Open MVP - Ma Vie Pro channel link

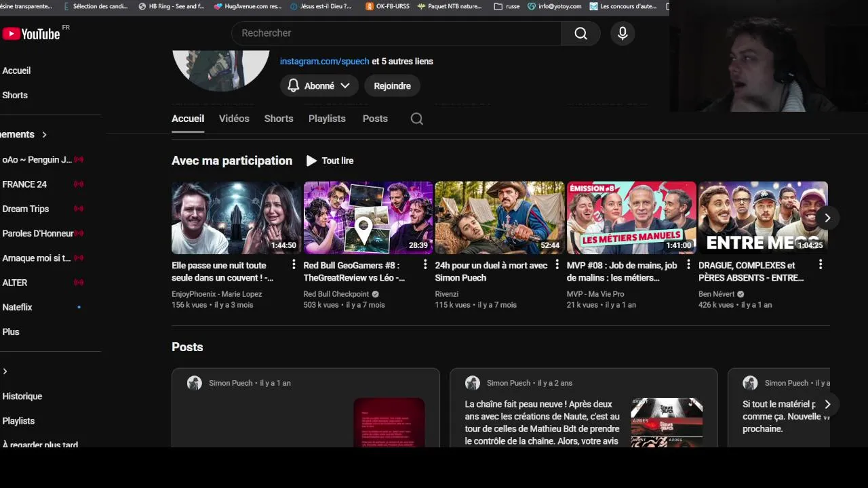pyautogui.click(x=595, y=294)
